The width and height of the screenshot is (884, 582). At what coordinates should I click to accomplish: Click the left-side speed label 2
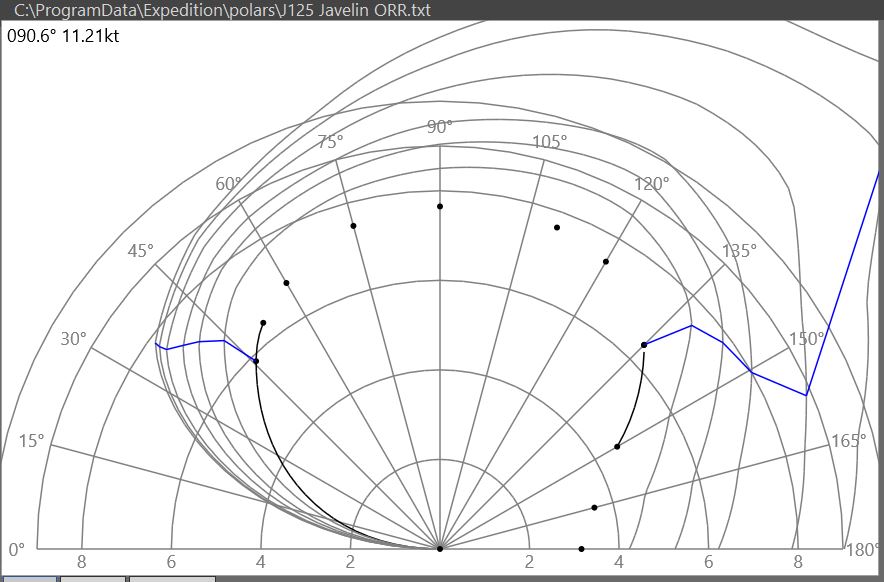coord(350,562)
